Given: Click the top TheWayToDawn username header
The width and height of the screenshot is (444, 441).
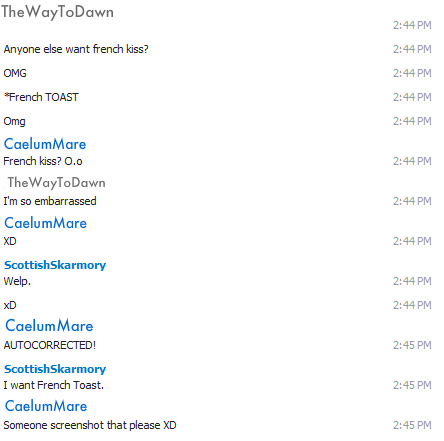Looking at the screenshot, I should pyautogui.click(x=57, y=13).
